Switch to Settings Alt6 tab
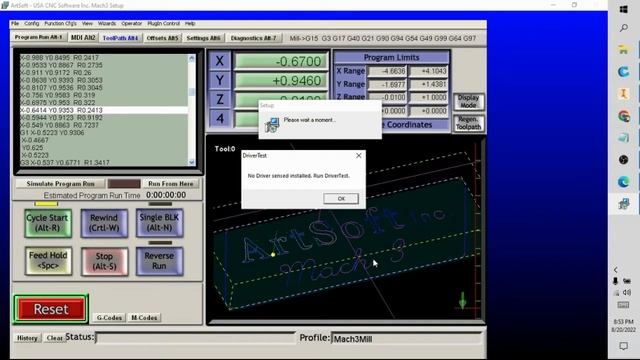This screenshot has width=640, height=360. coord(203,38)
